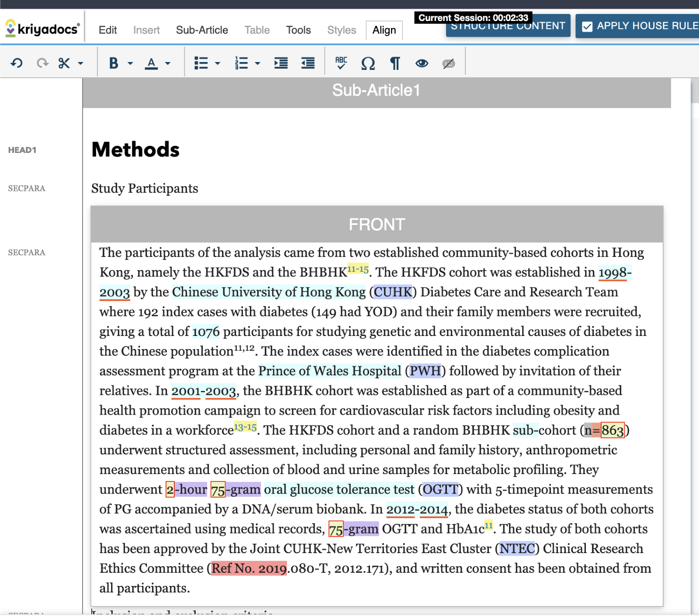Click the highlighted number 1076
The height and width of the screenshot is (616, 699).
(x=206, y=332)
